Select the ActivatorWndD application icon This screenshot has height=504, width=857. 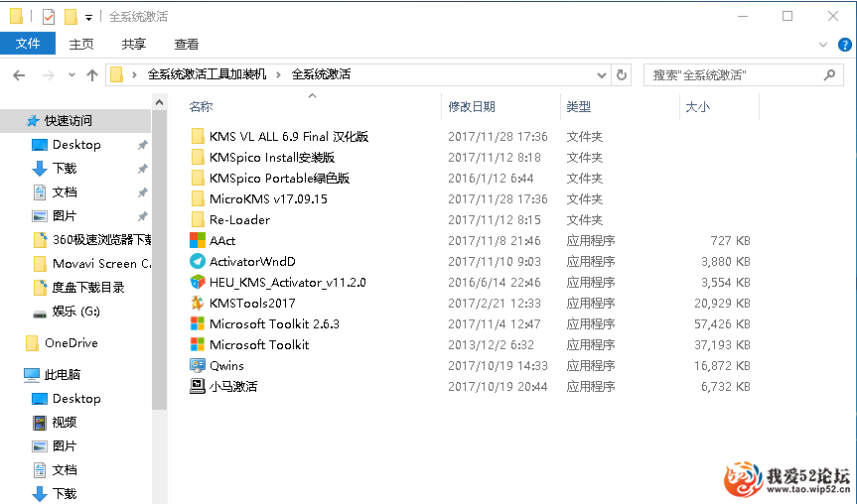click(x=198, y=261)
